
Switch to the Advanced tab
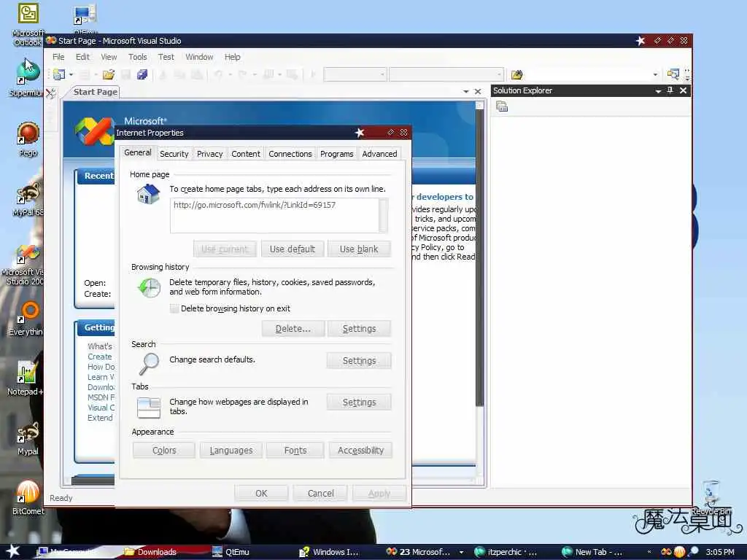click(379, 154)
